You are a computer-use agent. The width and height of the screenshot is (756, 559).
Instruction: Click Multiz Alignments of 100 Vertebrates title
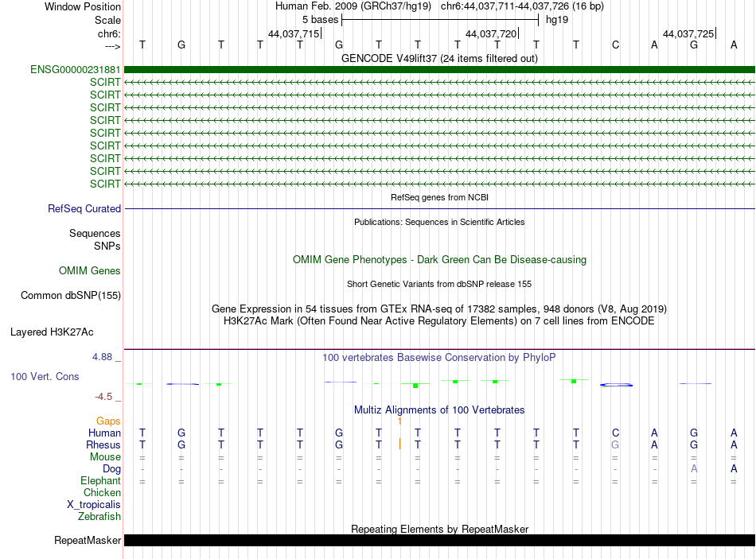coord(439,410)
